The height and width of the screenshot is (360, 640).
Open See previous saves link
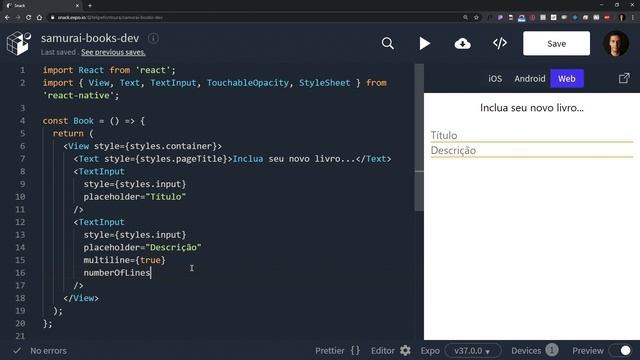113,52
